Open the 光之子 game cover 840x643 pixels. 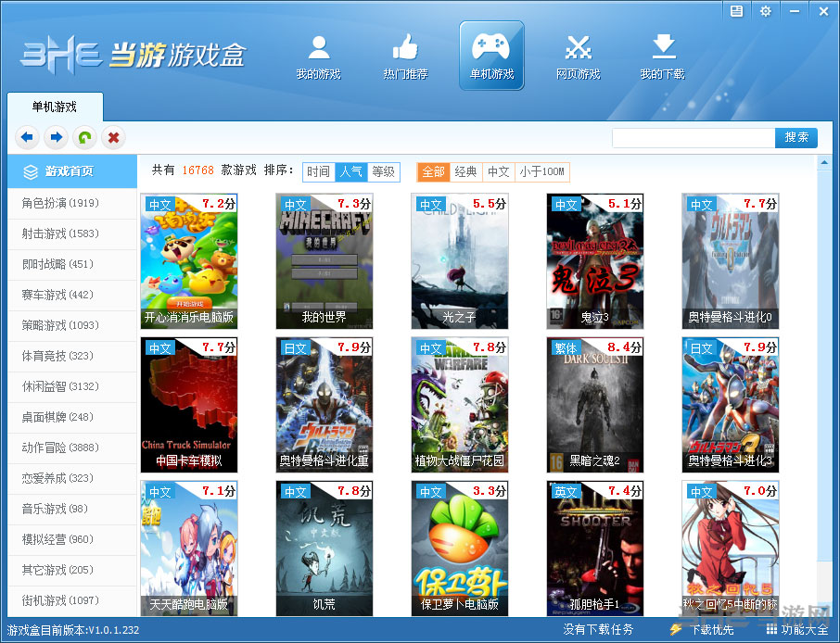click(x=460, y=261)
